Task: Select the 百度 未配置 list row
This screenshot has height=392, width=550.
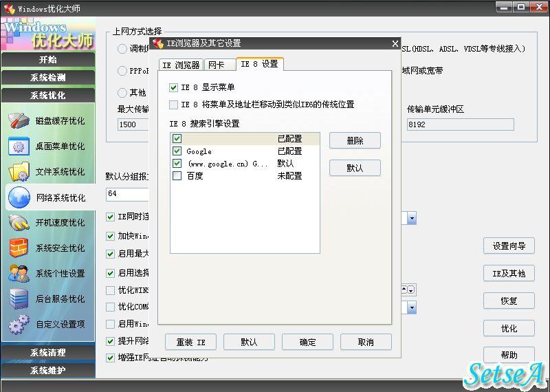Action: [x=245, y=176]
